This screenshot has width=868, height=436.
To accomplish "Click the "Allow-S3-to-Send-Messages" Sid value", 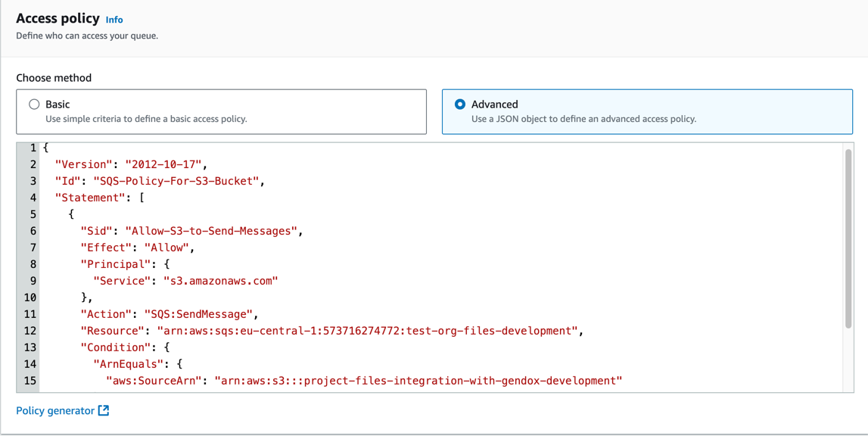I will [x=212, y=231].
